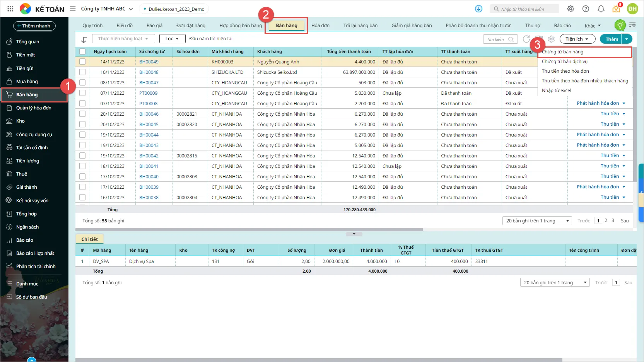Open voucher link BH00046
This screenshot has width=644, height=362.
tap(149, 114)
